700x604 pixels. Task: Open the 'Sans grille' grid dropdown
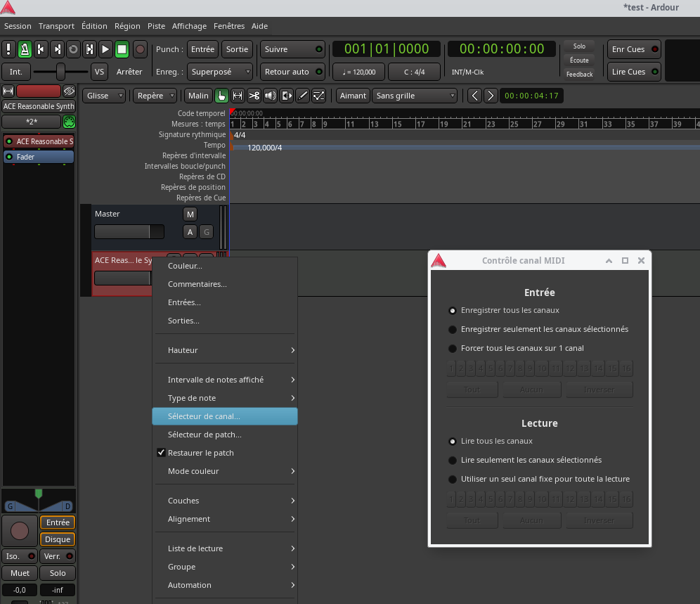tap(415, 96)
